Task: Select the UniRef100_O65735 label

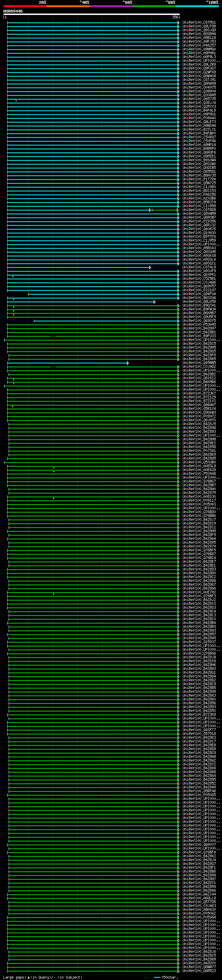Action: coord(199,99)
